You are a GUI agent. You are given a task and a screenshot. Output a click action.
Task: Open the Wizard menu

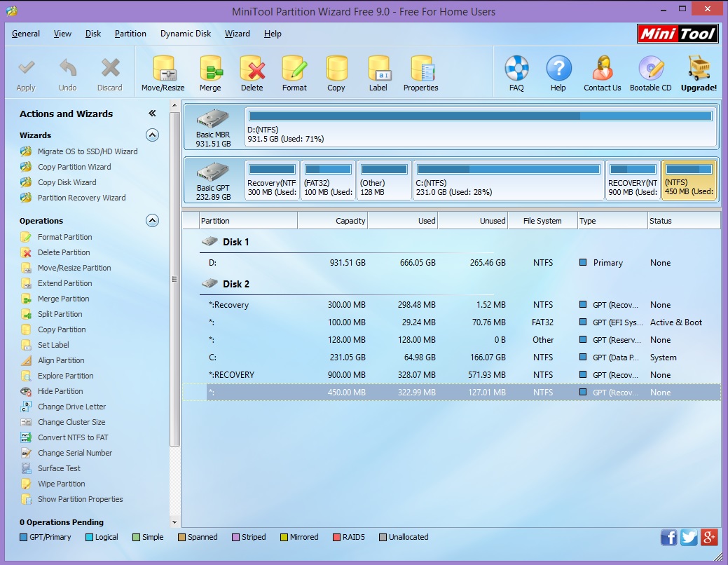(238, 34)
